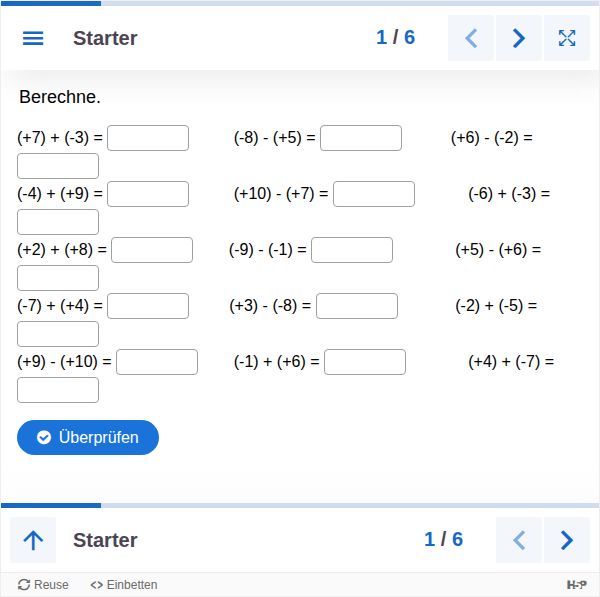Open the Einbetten embed link

click(124, 585)
